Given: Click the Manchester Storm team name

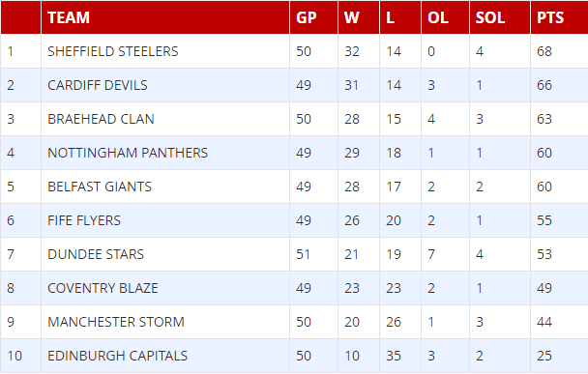Looking at the screenshot, I should click(116, 322).
